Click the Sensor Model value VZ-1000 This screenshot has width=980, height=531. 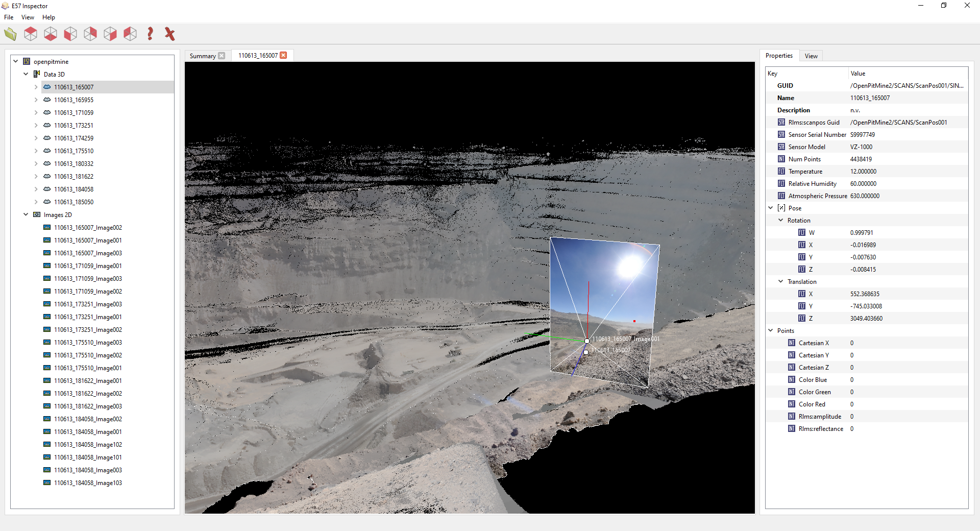(x=861, y=147)
